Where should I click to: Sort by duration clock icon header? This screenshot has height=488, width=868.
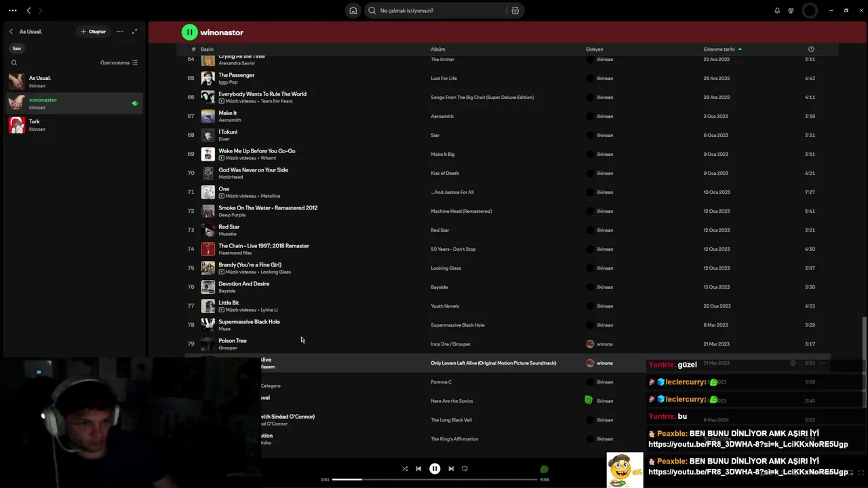pos(811,49)
